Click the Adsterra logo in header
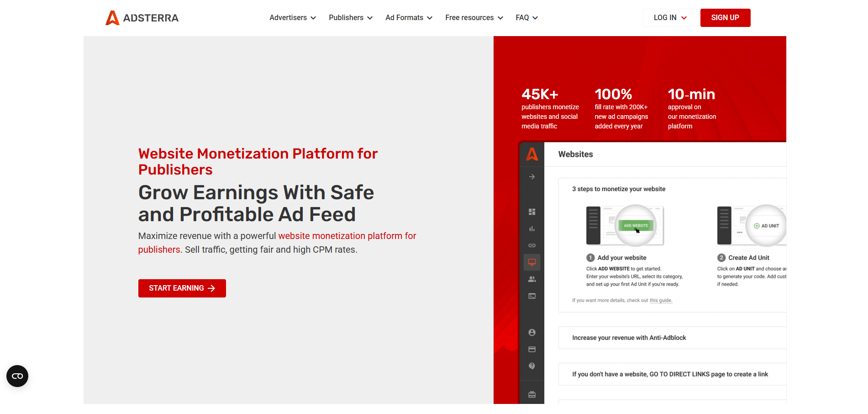The image size is (868, 414). [142, 18]
